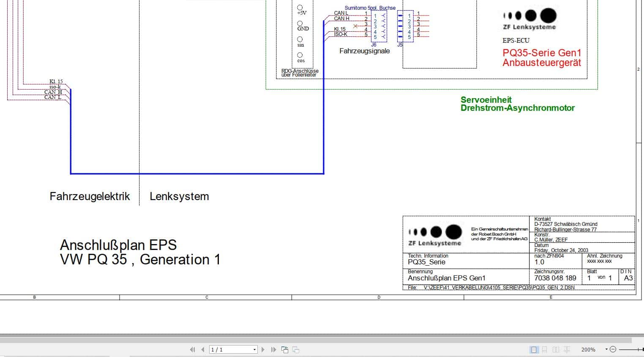Click the zoom out minus button

[613, 349]
